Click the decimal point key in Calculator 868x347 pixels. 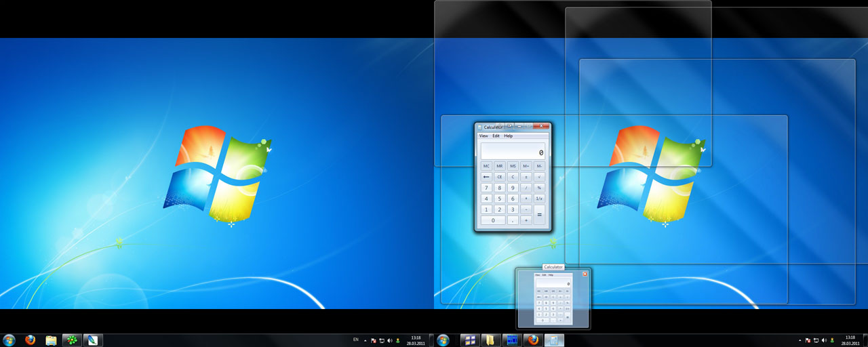(513, 220)
